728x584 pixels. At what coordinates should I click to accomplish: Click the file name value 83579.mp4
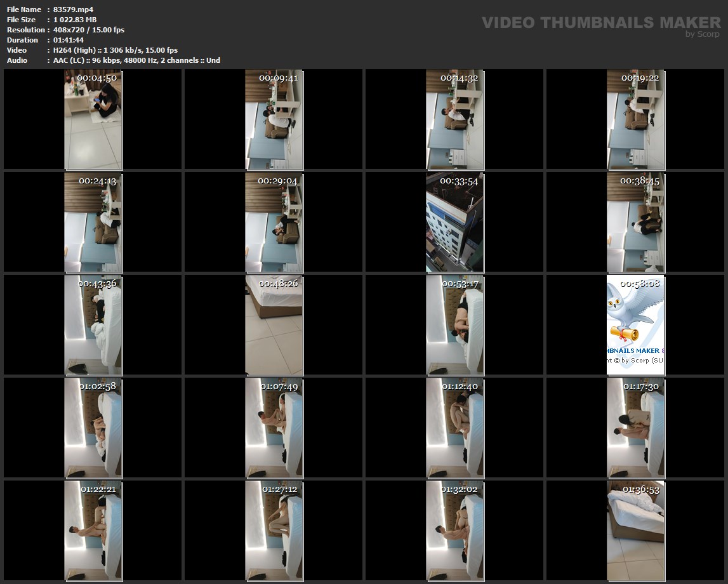[73, 10]
